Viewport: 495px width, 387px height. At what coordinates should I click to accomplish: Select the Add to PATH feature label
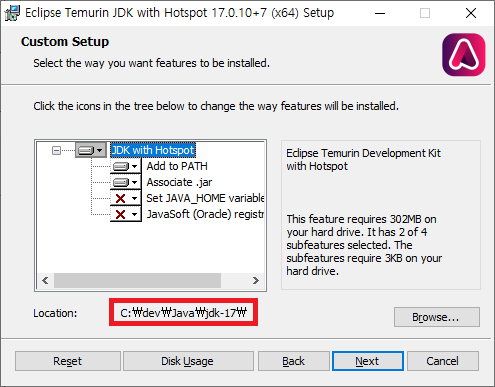coord(177,166)
